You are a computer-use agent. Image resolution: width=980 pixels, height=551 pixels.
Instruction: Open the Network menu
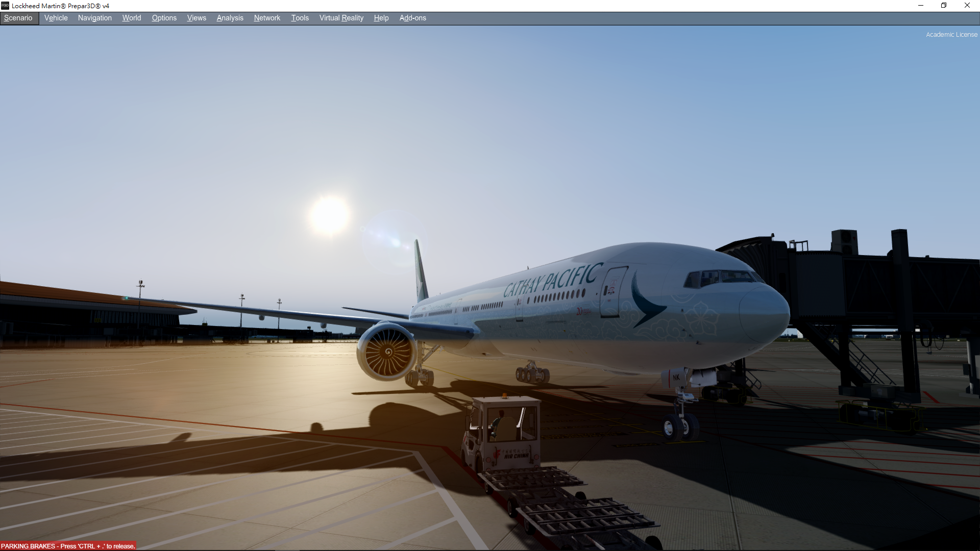tap(267, 18)
